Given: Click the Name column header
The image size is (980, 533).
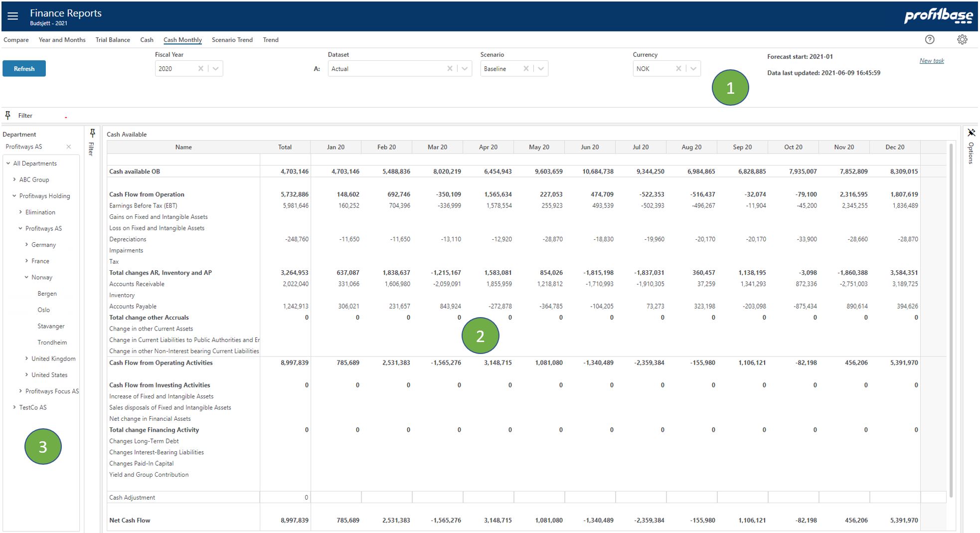Looking at the screenshot, I should 183,147.
